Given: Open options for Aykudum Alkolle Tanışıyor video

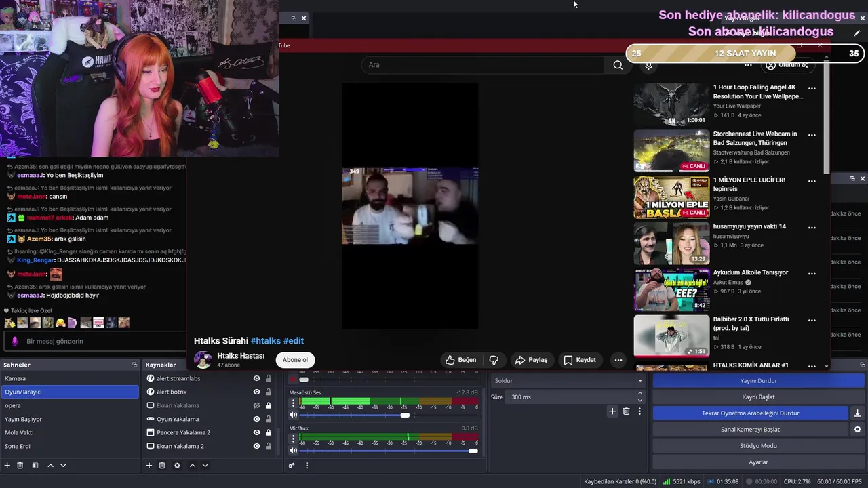Looking at the screenshot, I should click(x=812, y=273).
